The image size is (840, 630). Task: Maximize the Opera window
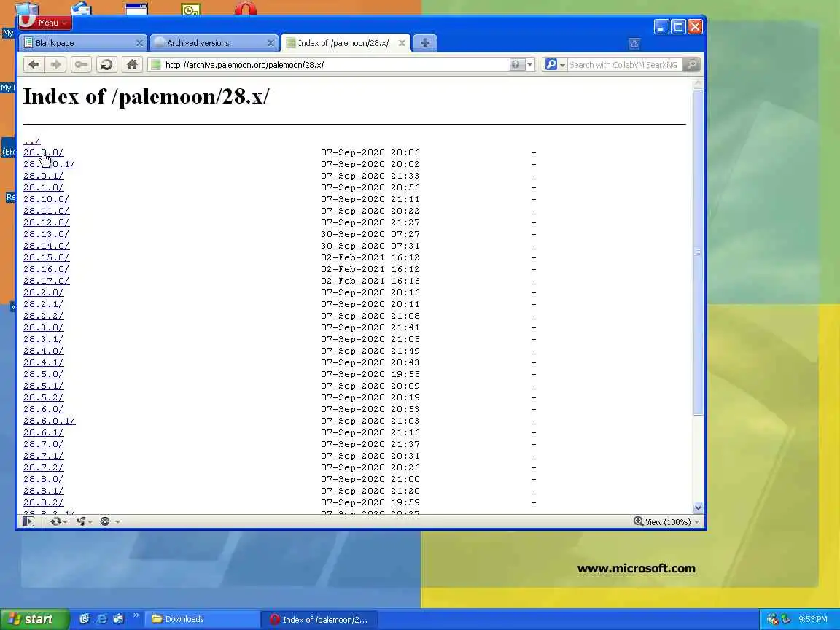678,26
